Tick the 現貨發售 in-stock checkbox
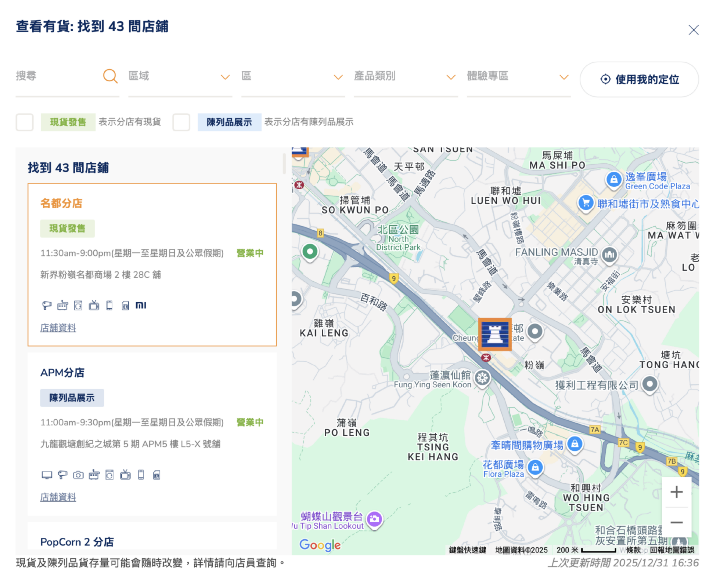 25,122
